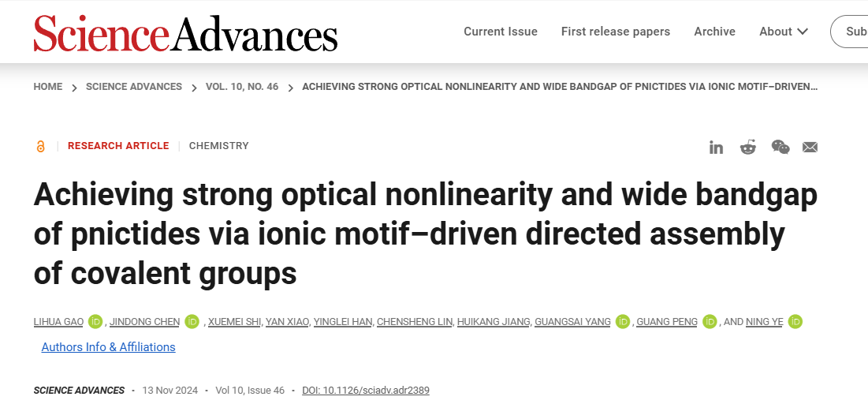Open Ning Ye's ORCID iD icon
This screenshot has height=404, width=868.
coord(795,321)
